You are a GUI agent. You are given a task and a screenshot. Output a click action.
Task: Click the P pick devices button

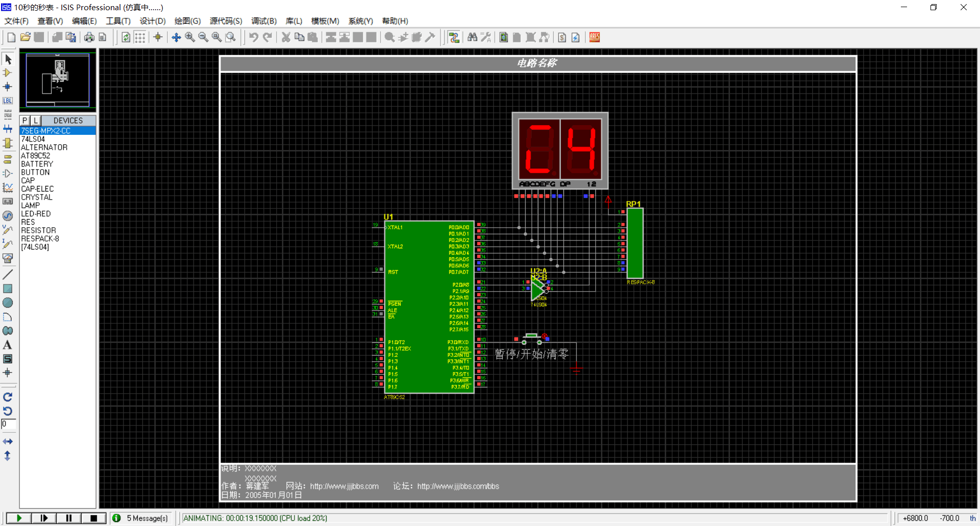(x=24, y=121)
